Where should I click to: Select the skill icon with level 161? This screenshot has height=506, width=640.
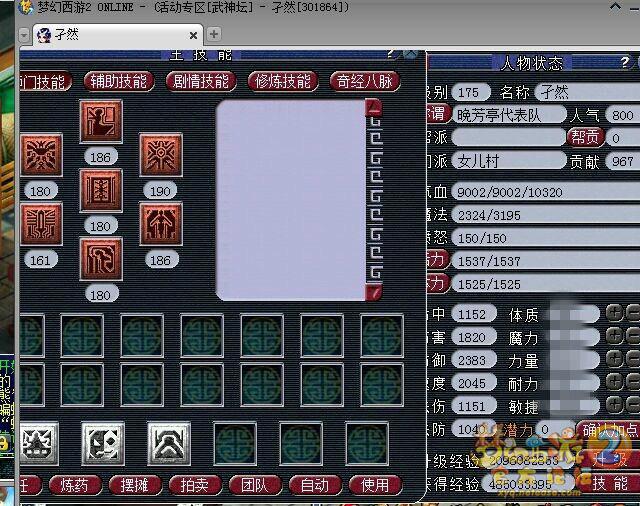41,224
